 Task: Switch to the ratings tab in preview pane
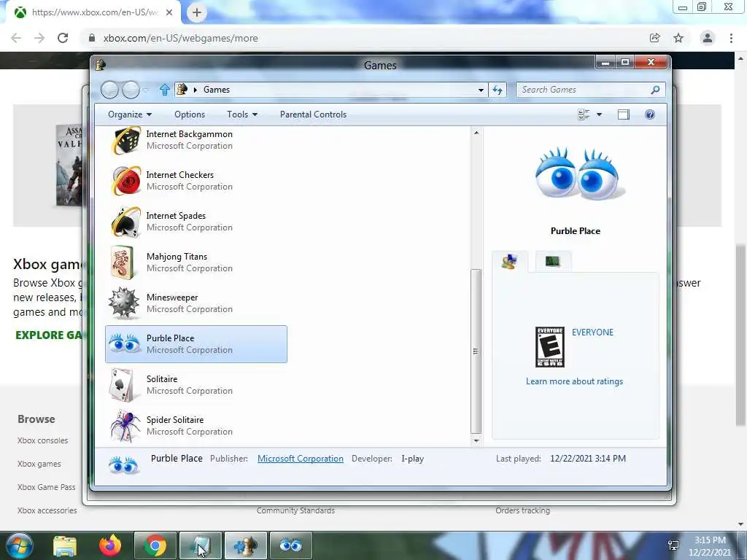coord(509,262)
